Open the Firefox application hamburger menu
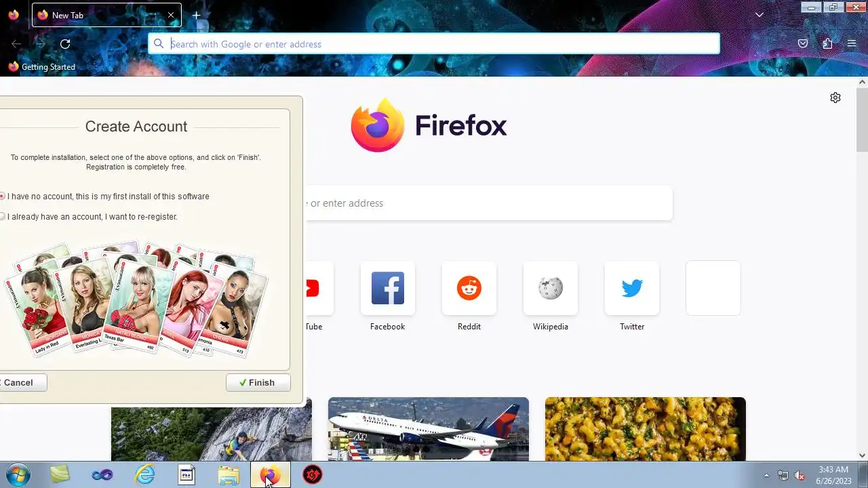Image resolution: width=868 pixels, height=488 pixels. click(852, 44)
